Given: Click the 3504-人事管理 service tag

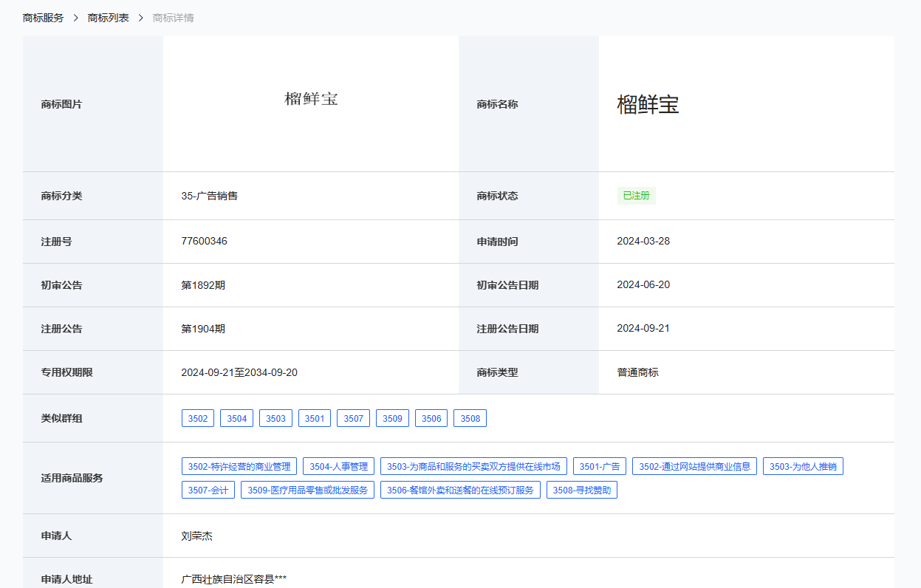Looking at the screenshot, I should [339, 466].
